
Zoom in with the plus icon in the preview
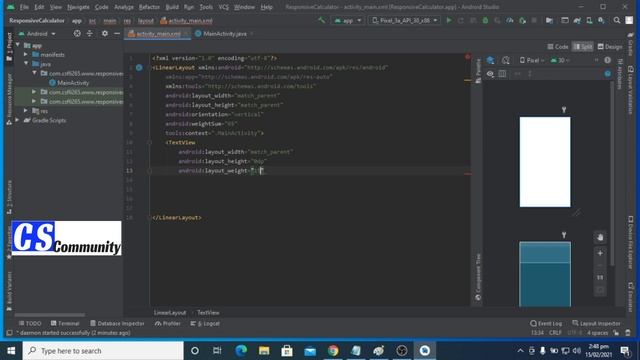click(x=600, y=253)
